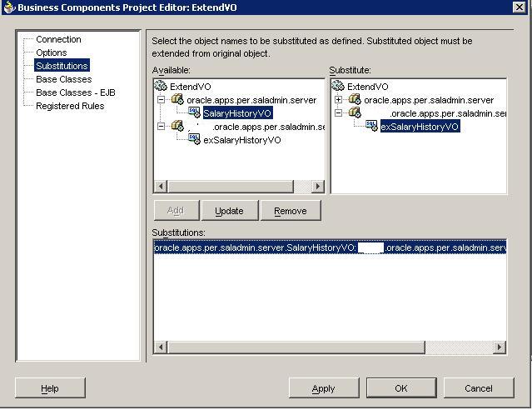Click right scroll arrow of Substitutions list
The image size is (532, 410).
499,347
